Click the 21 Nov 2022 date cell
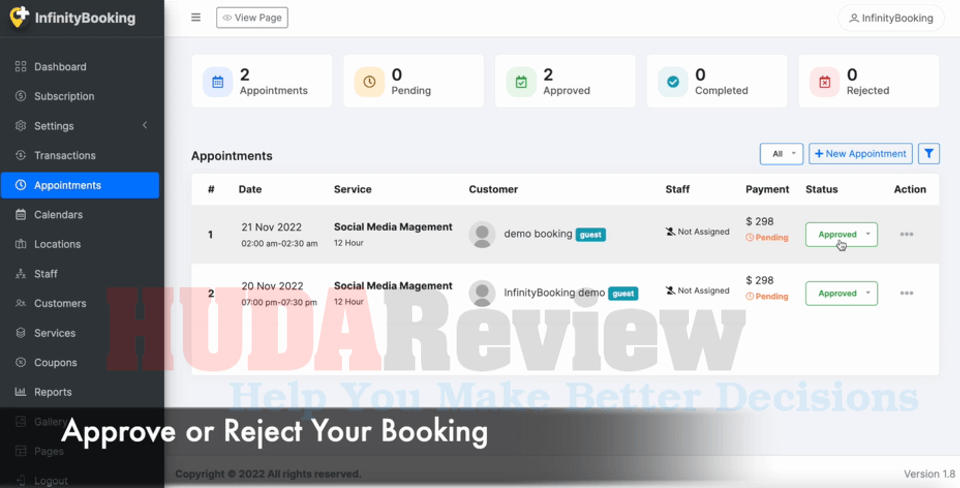The image size is (960, 488). pos(271,227)
